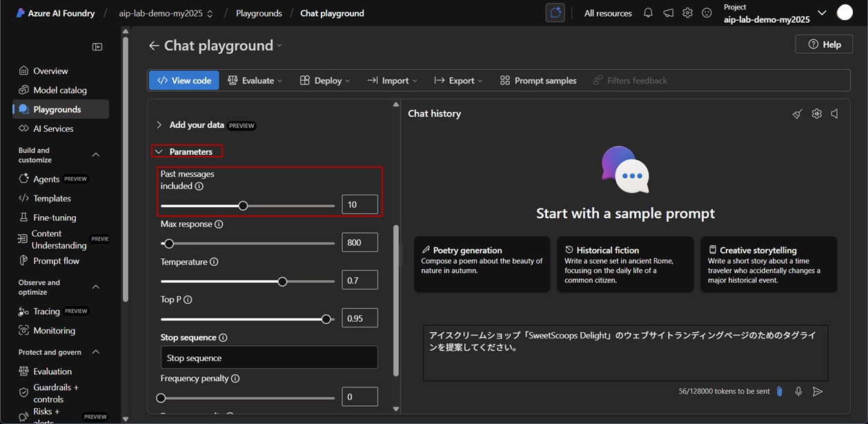Collapse the Protect and govern group

click(x=96, y=352)
